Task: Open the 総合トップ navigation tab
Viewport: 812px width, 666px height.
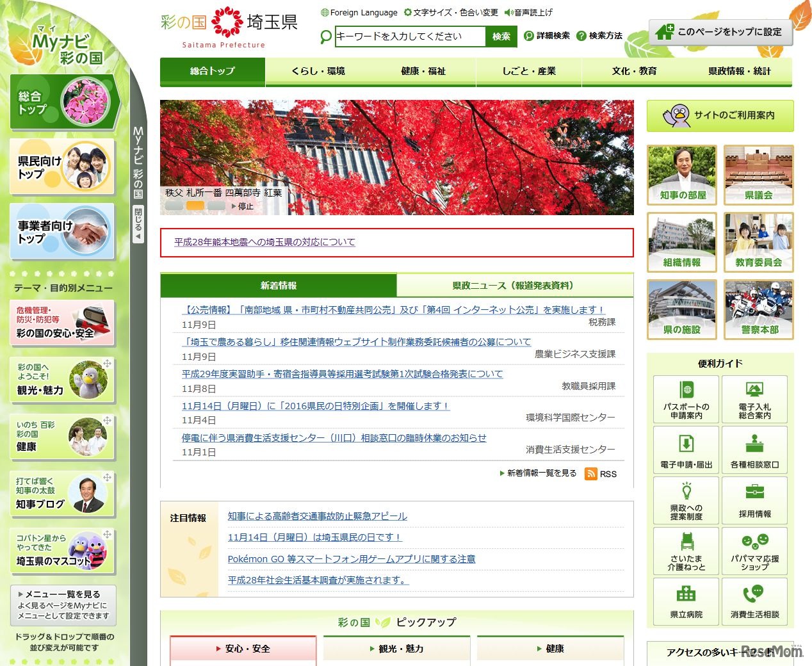Action: [213, 71]
